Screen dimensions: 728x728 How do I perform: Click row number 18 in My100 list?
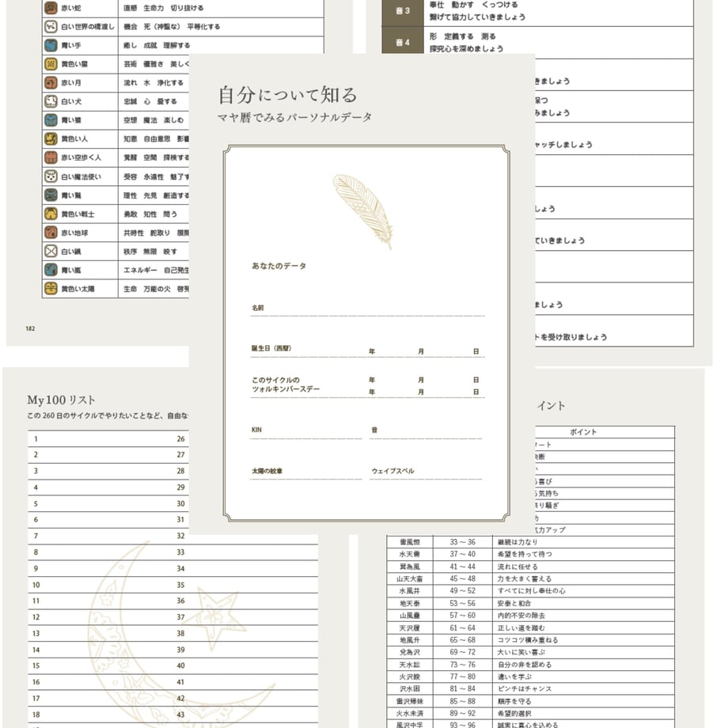click(36, 715)
